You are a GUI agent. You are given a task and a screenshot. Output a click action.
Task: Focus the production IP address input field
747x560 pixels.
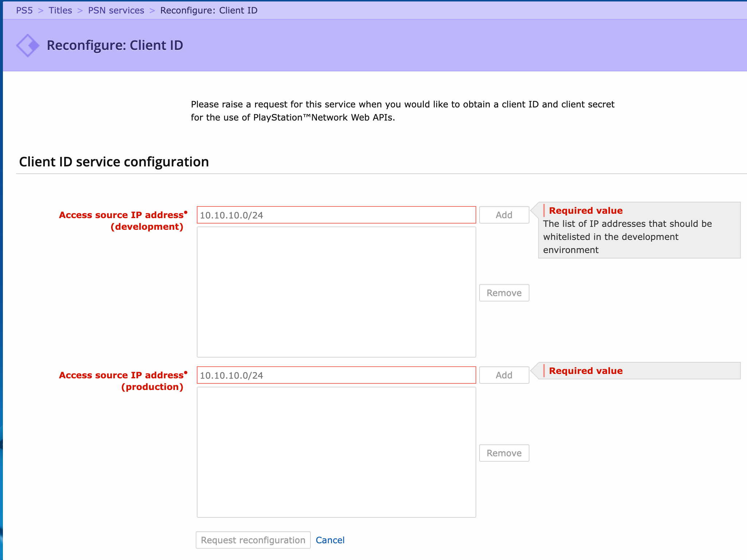point(336,375)
